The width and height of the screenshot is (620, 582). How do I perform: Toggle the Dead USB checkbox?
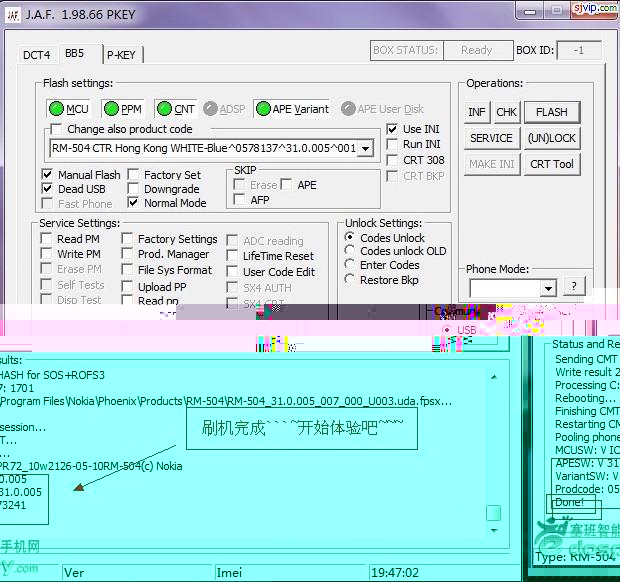pos(47,189)
